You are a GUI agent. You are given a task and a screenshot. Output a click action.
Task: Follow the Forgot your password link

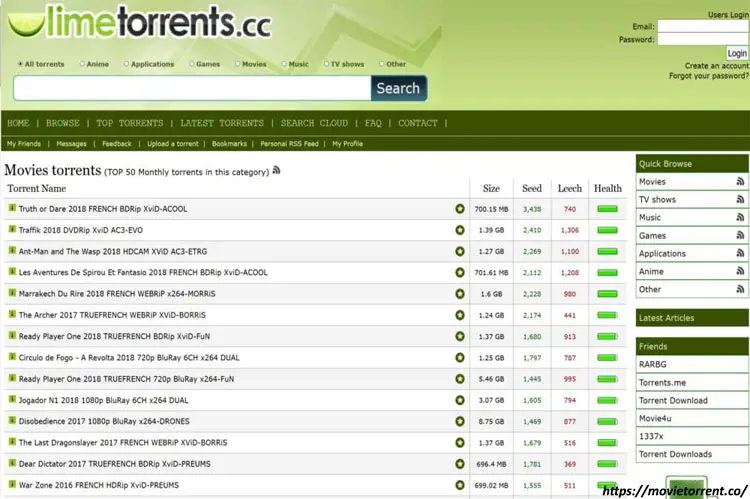coord(709,76)
